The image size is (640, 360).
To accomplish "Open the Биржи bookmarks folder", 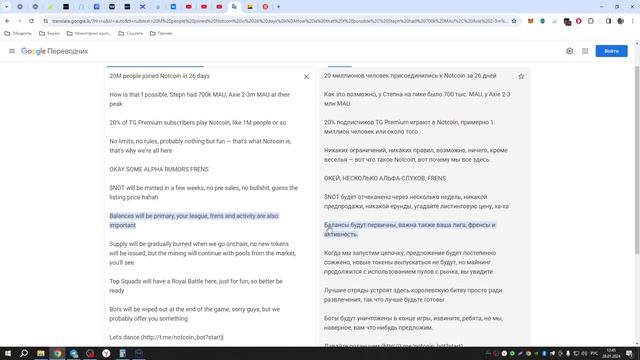I will (x=49, y=33).
